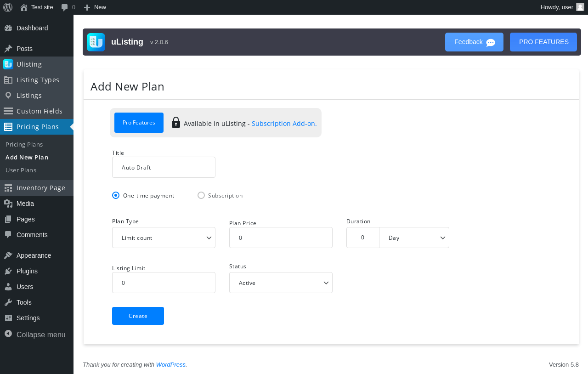Open the Tools menu item
The width and height of the screenshot is (588, 374).
pyautogui.click(x=37, y=302)
